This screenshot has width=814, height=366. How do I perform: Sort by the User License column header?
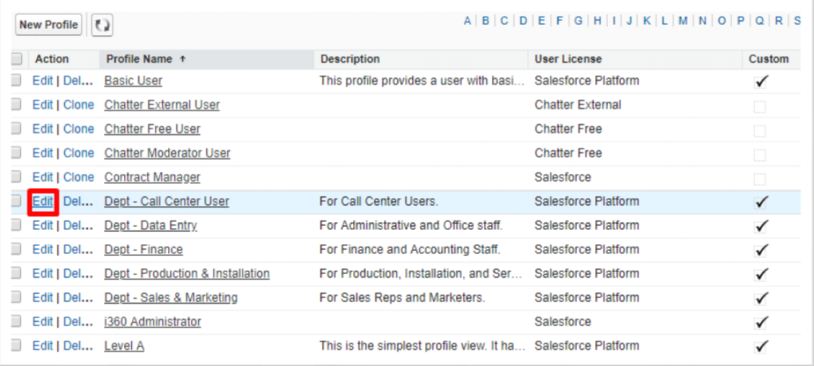[635, 59]
